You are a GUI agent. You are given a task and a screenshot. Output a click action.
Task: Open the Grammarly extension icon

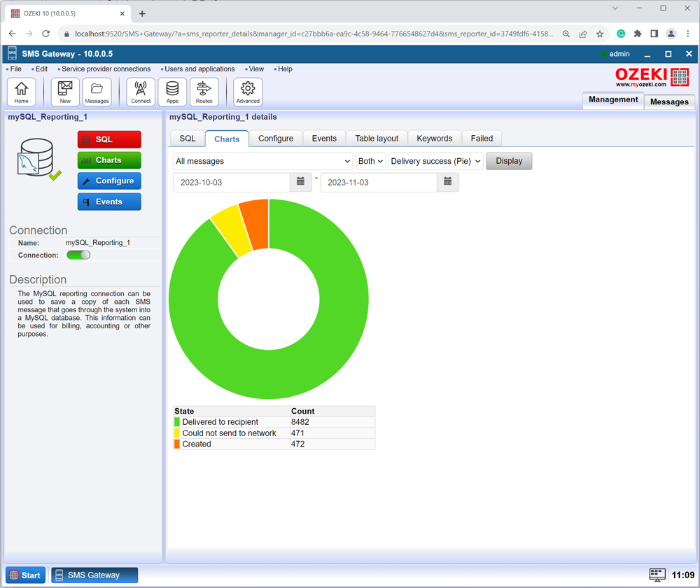[x=620, y=34]
